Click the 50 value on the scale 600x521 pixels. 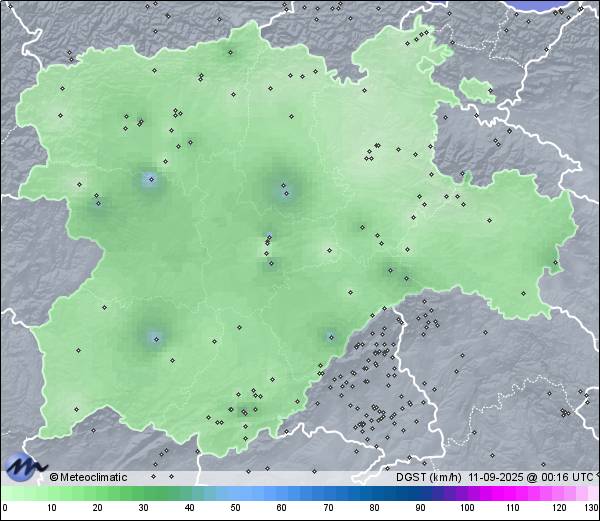[235, 508]
